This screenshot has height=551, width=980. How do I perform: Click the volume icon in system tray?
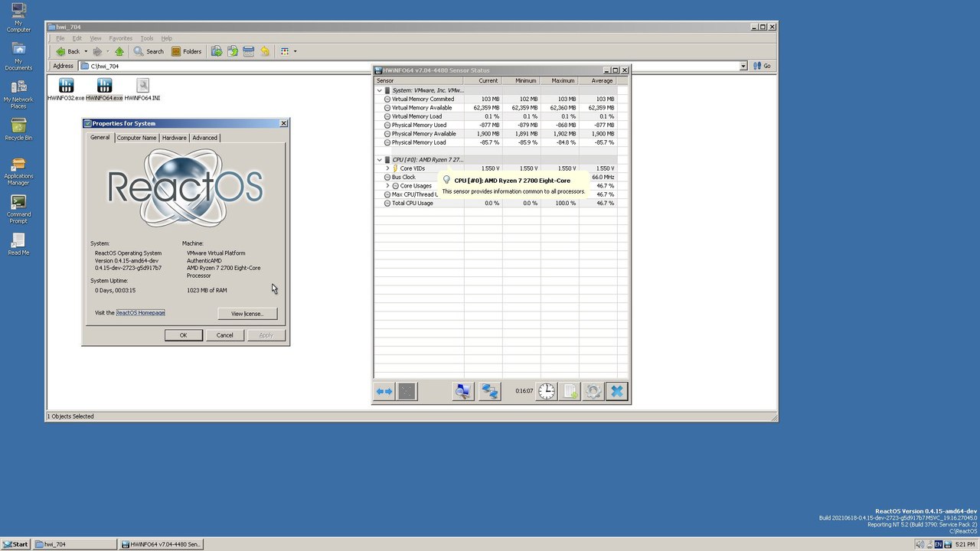point(920,544)
